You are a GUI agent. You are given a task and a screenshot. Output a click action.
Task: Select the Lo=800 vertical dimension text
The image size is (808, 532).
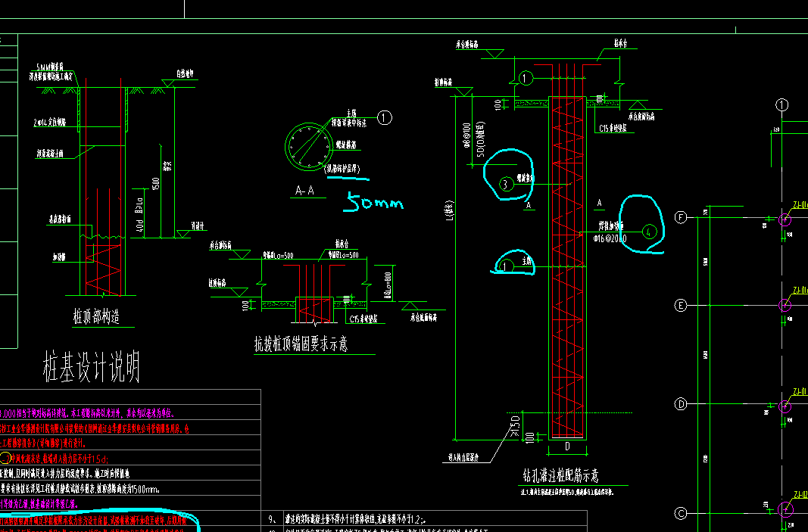click(x=388, y=286)
